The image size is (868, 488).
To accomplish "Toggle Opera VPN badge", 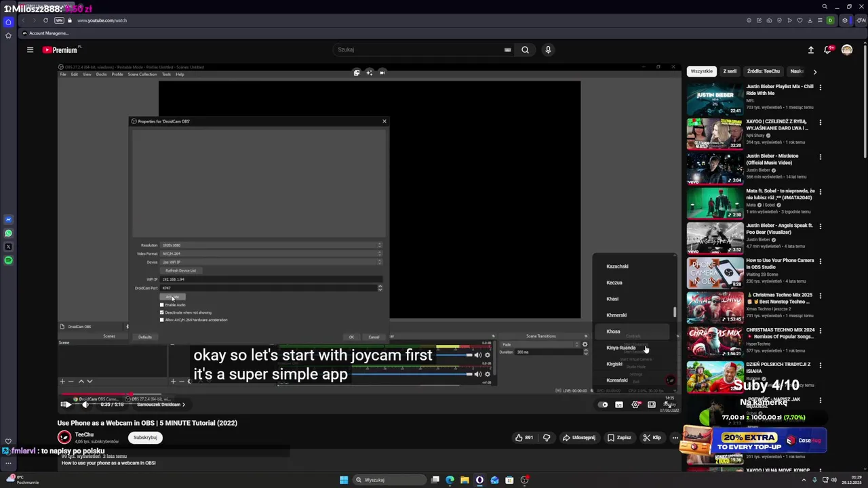I will [x=59, y=20].
